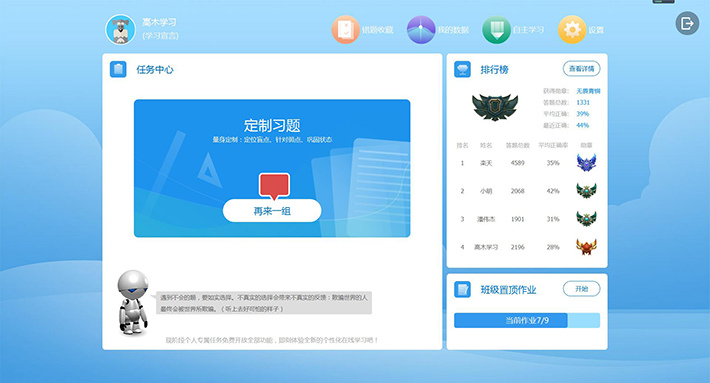The image size is (710, 383).
Task: Click the 4589 cell in rank 1 row
Action: [518, 163]
